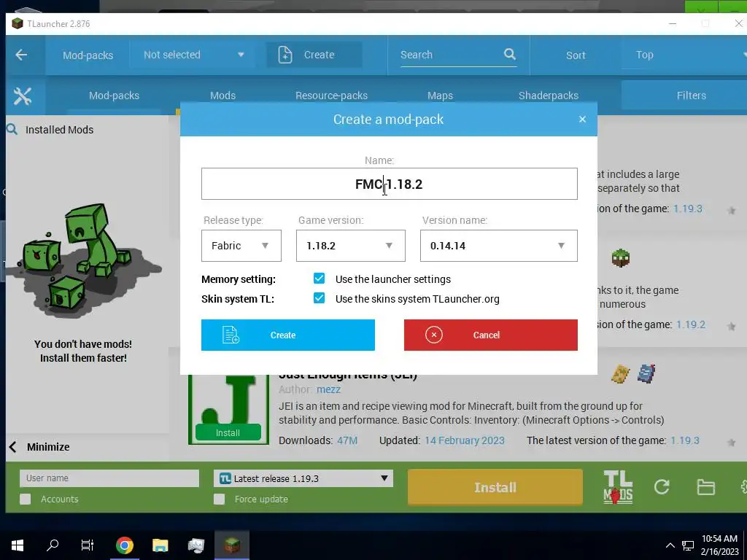Open the Game version 1.18.2 dropdown
747x560 pixels.
click(351, 246)
